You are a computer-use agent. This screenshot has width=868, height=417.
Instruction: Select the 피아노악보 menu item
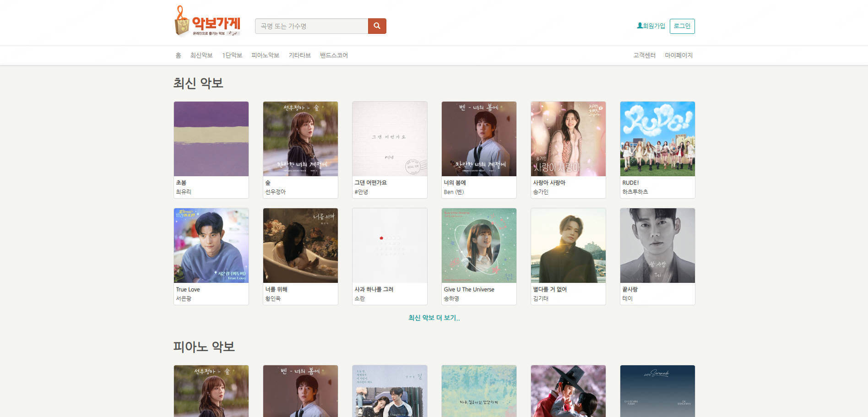pyautogui.click(x=265, y=55)
